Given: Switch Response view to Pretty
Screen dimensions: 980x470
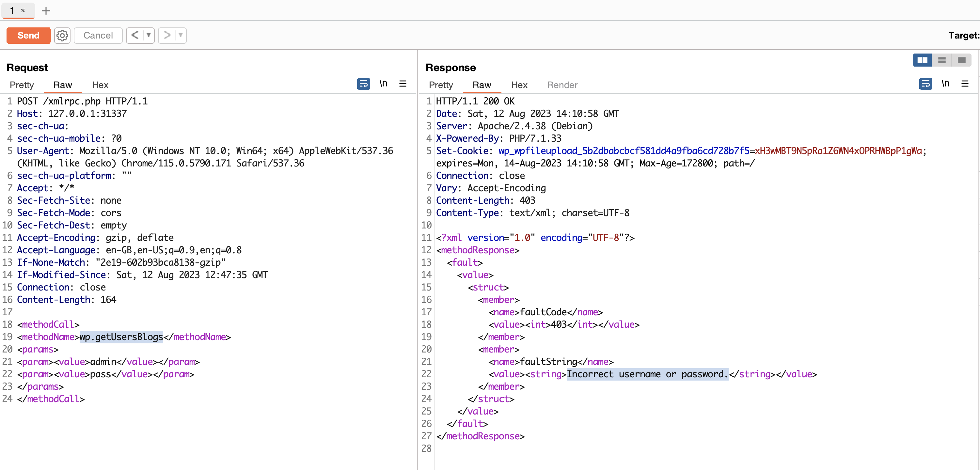Looking at the screenshot, I should [441, 85].
